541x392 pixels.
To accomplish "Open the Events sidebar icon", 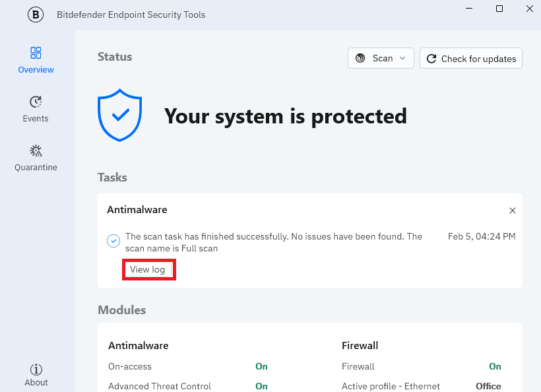I will 36,102.
